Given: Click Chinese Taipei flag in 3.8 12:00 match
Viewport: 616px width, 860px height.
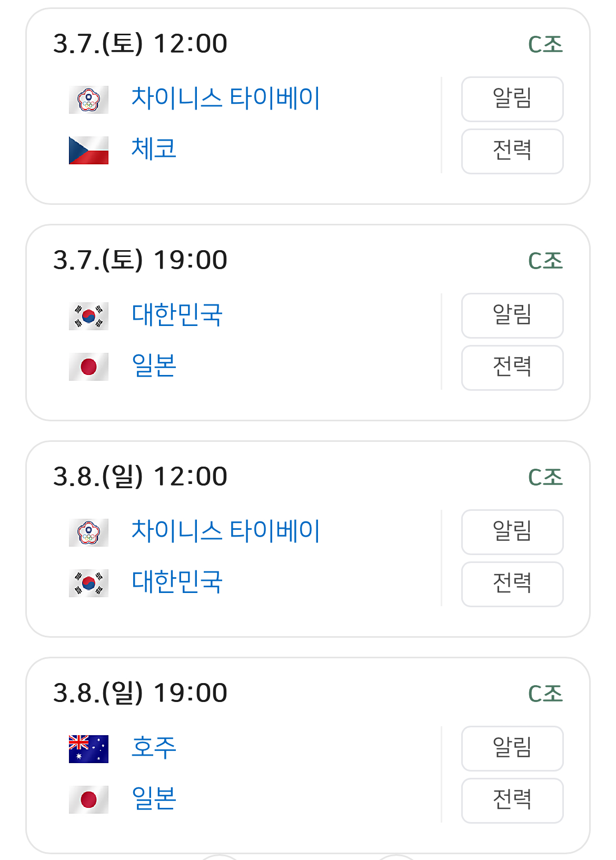Looking at the screenshot, I should (x=88, y=532).
